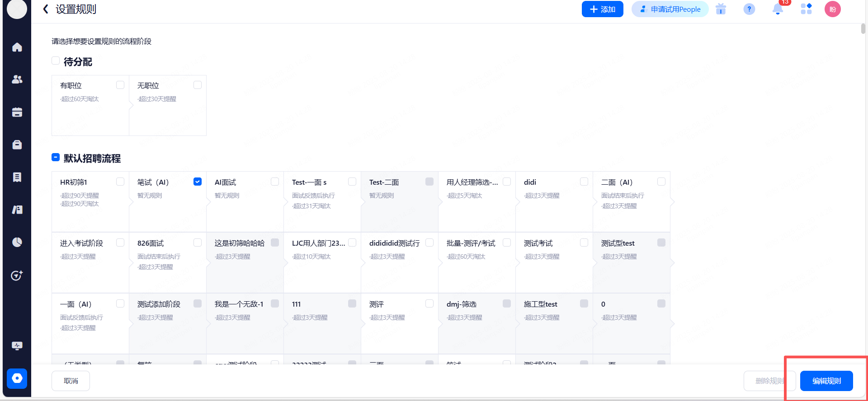Go back using the left arrow chevron
Image resolution: width=868 pixels, height=401 pixels.
(x=46, y=9)
